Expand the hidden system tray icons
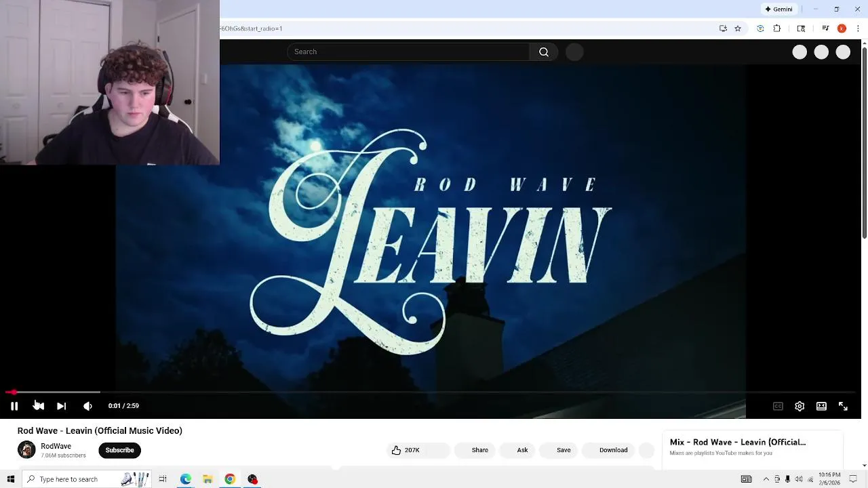This screenshot has height=488, width=868. pyautogui.click(x=766, y=479)
